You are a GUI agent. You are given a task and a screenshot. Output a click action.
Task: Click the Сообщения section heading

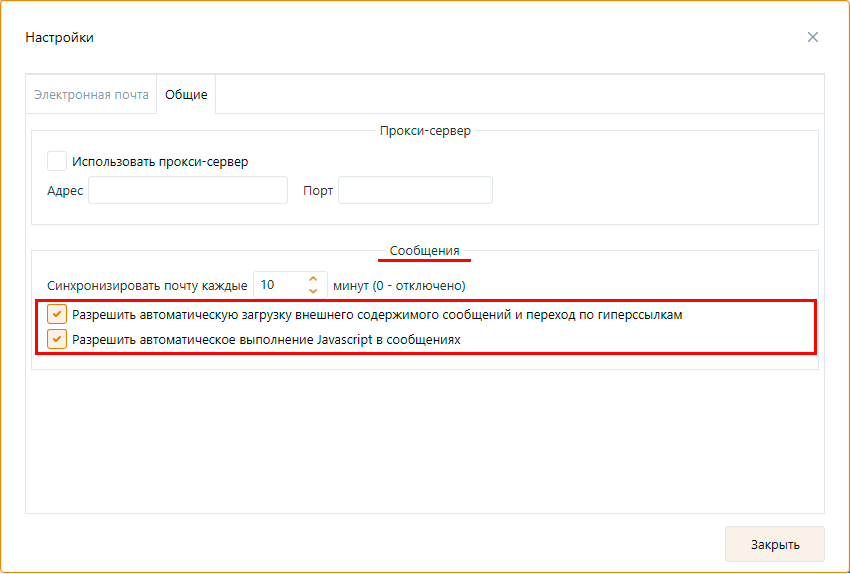pyautogui.click(x=425, y=250)
